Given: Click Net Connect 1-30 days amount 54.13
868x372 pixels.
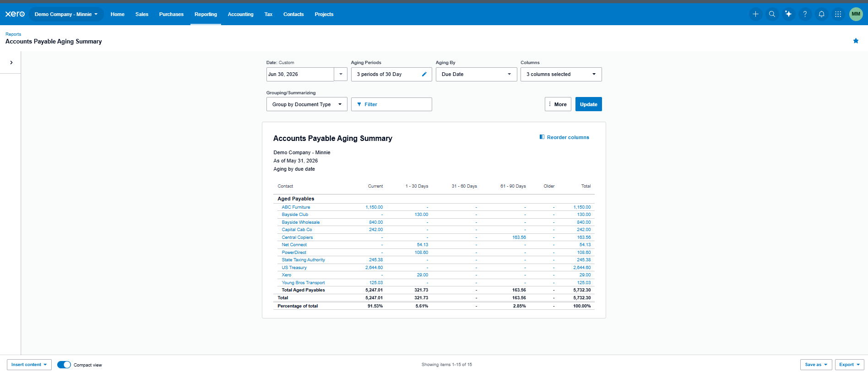Looking at the screenshot, I should pyautogui.click(x=423, y=245).
